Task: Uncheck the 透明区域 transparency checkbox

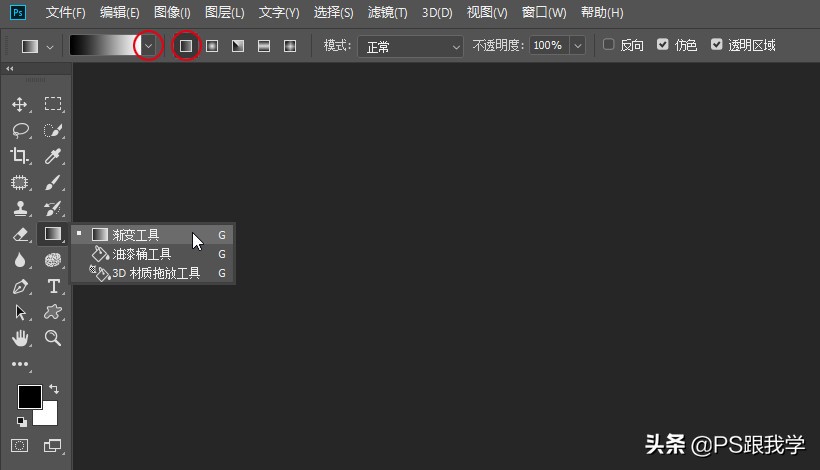Action: tap(716, 44)
